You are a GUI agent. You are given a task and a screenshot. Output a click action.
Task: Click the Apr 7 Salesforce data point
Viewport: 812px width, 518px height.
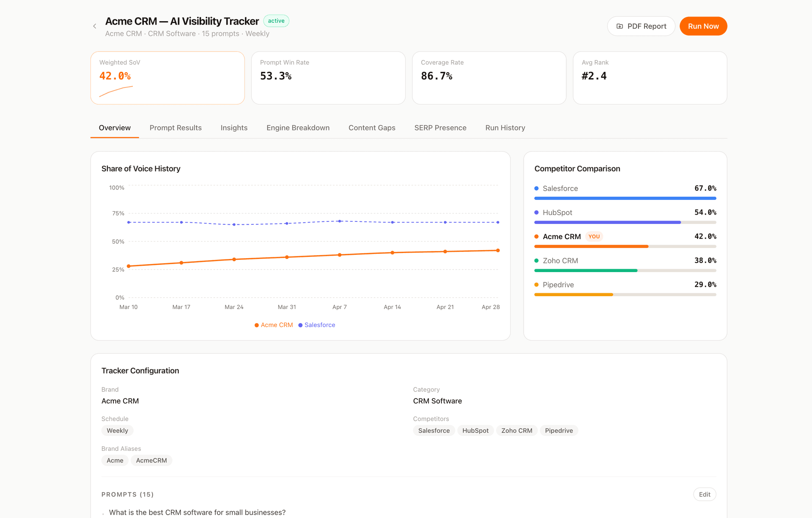[340, 221]
